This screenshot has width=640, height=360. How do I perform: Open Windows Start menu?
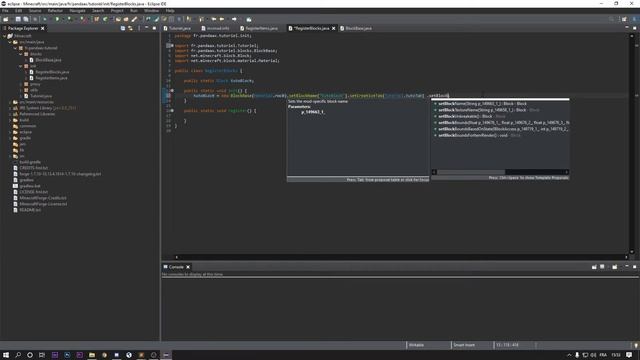pyautogui.click(x=6, y=355)
